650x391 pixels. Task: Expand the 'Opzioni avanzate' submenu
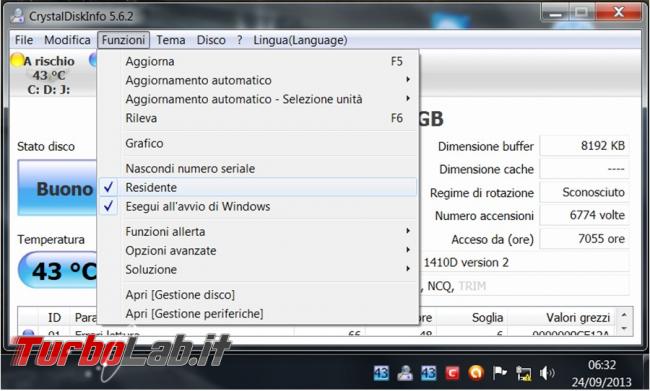[x=258, y=250]
